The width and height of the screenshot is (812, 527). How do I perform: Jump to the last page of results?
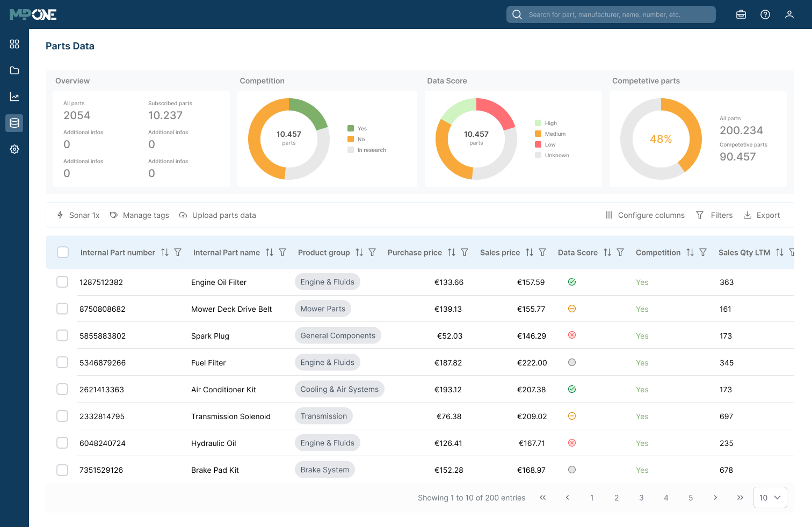(740, 497)
